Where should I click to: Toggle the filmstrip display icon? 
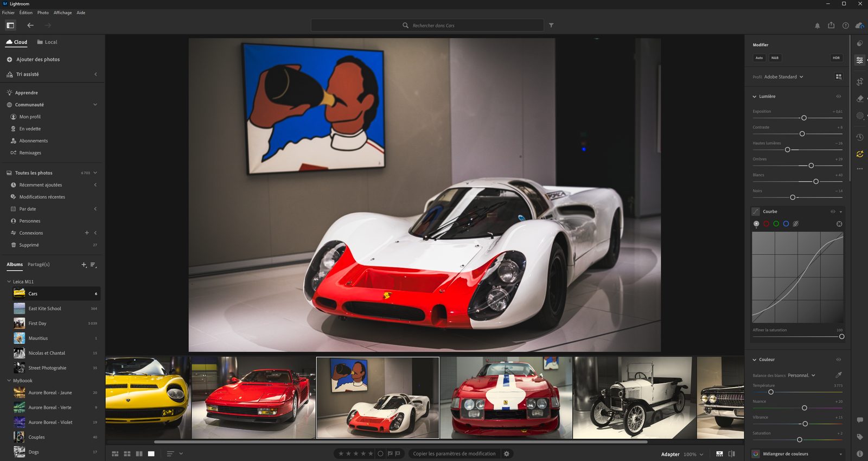[x=719, y=454]
